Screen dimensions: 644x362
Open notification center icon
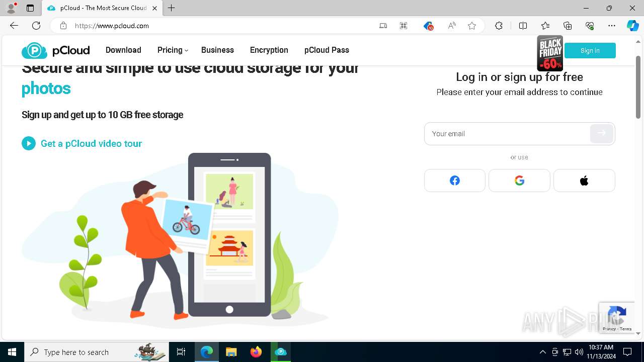627,352
